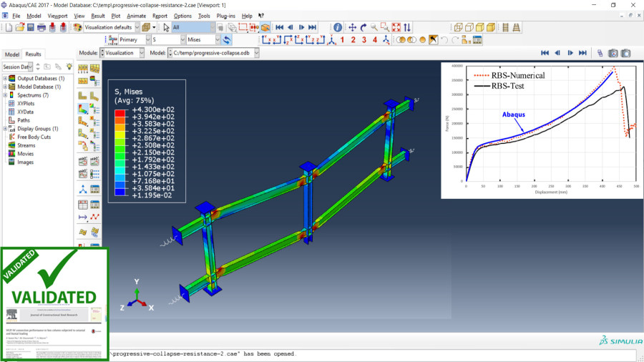Create a new model database

[x=9, y=27]
